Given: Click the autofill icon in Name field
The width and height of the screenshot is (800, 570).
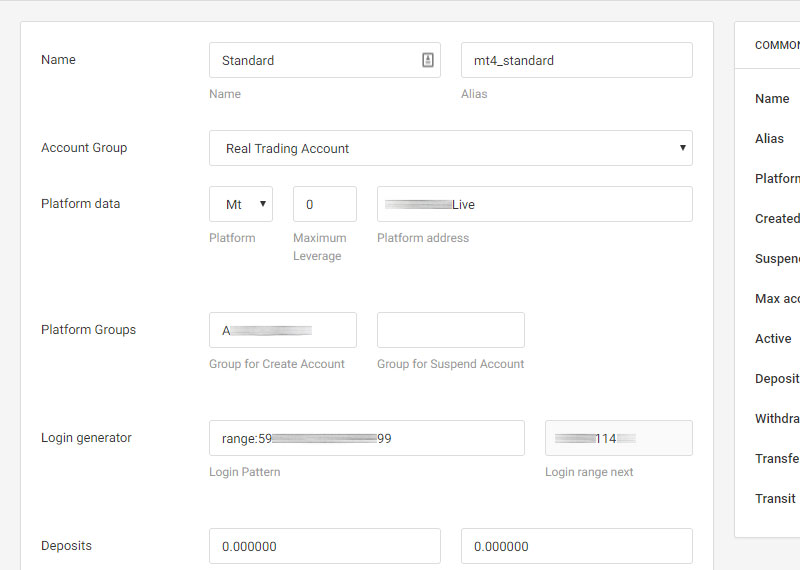Looking at the screenshot, I should pyautogui.click(x=428, y=60).
